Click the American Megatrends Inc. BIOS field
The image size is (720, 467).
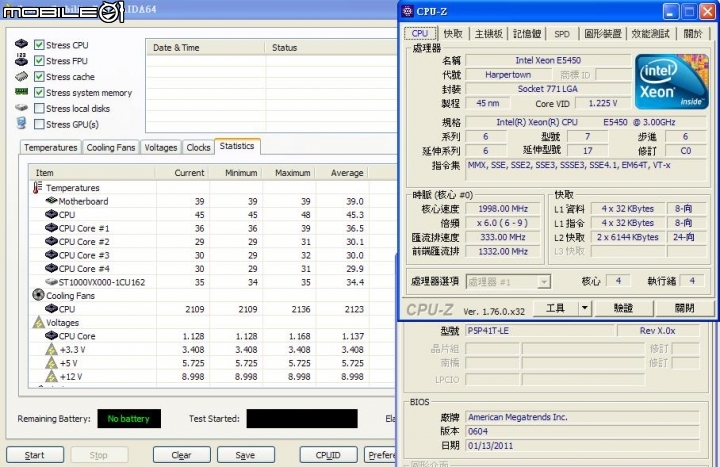[582, 417]
